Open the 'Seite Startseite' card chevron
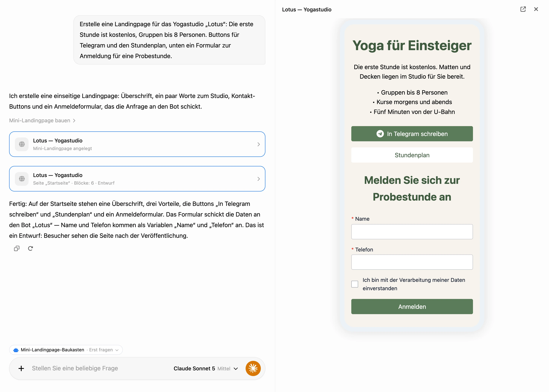Screen dimensions: 549x392 [259, 179]
